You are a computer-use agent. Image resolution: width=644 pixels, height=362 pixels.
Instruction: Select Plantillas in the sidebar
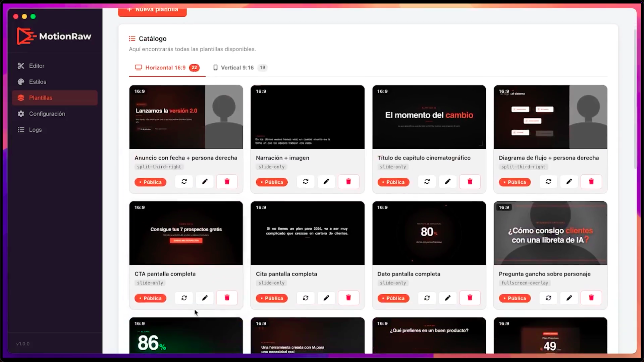[x=55, y=98]
